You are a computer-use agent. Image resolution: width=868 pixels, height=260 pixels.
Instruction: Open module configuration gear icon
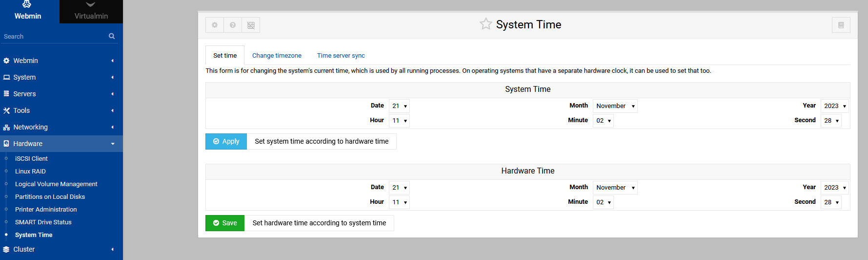click(215, 25)
